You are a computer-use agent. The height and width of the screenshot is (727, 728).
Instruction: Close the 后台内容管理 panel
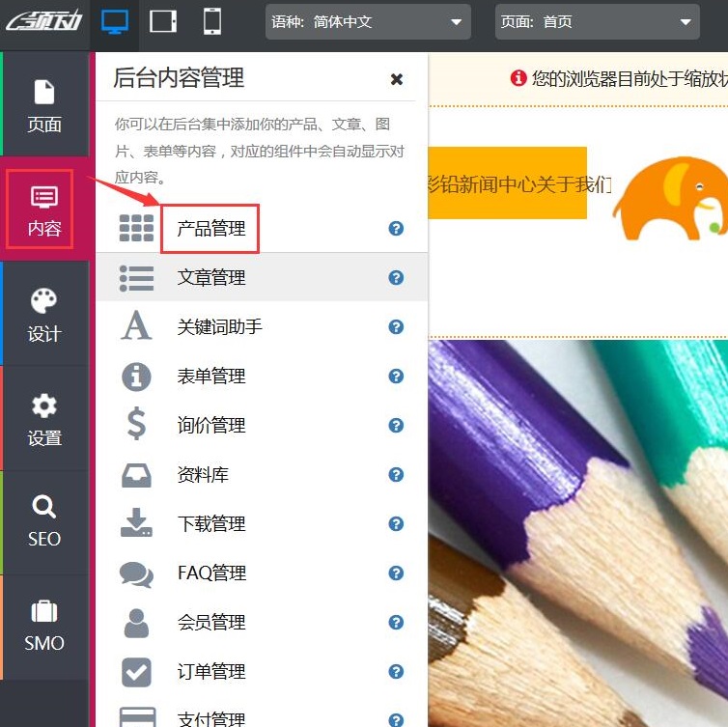point(396,79)
